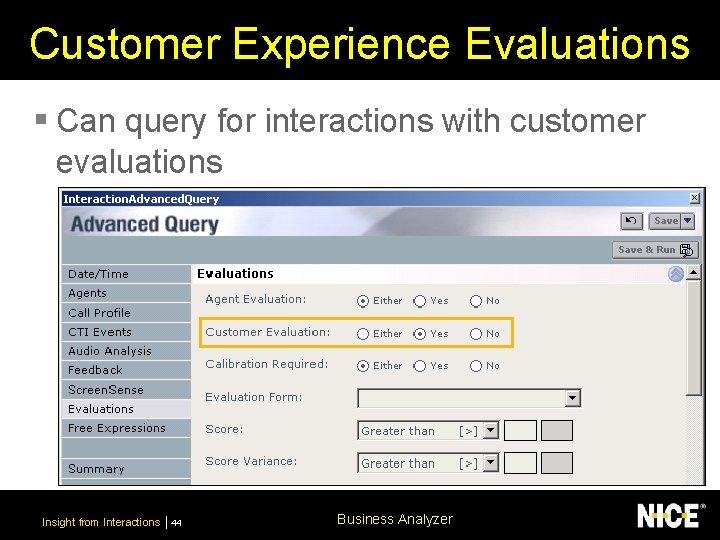This screenshot has width=720, height=540.
Task: Click the scrollbar up arrow
Action: (x=693, y=273)
